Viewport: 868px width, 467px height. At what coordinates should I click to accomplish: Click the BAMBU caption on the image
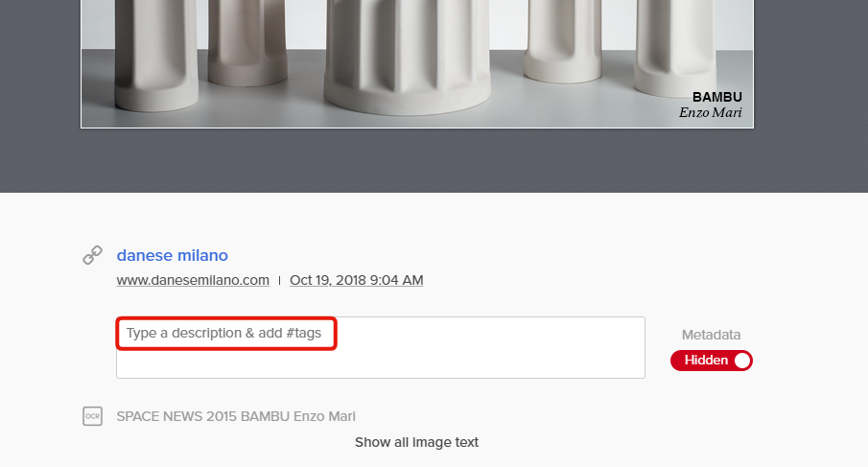tap(716, 97)
